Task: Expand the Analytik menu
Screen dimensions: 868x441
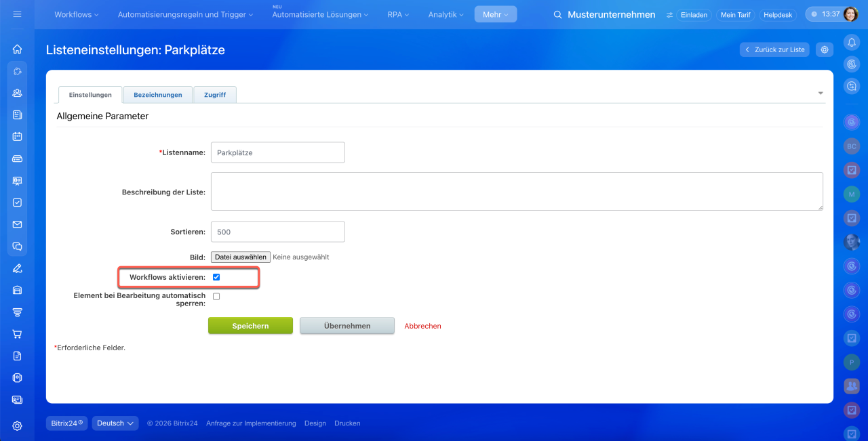Action: pyautogui.click(x=446, y=14)
